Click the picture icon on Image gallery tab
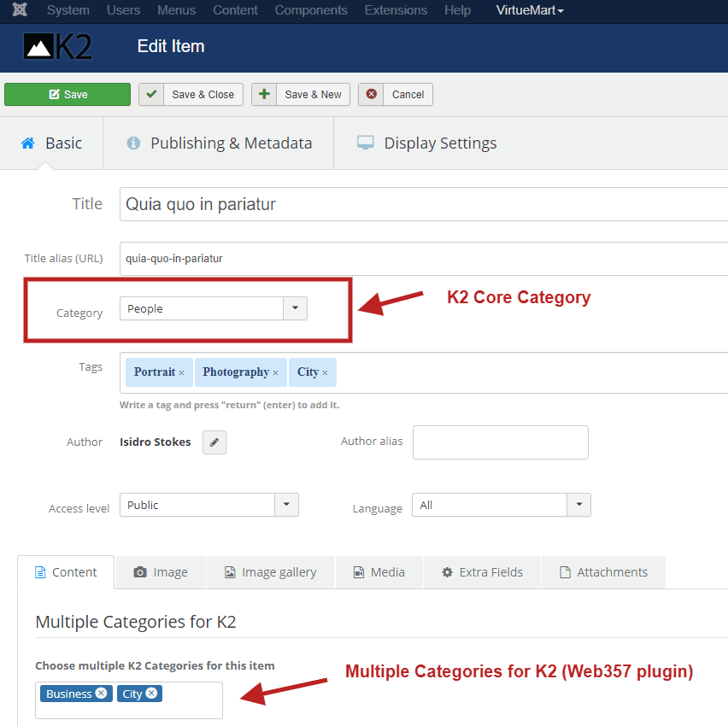Viewport: 728px width, 726px height. coord(230,572)
